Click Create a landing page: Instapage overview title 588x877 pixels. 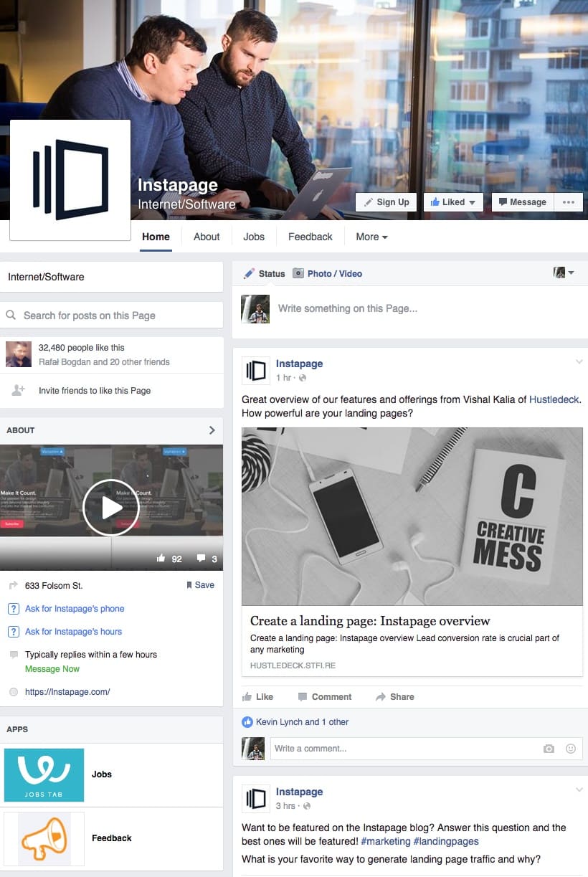tap(370, 621)
